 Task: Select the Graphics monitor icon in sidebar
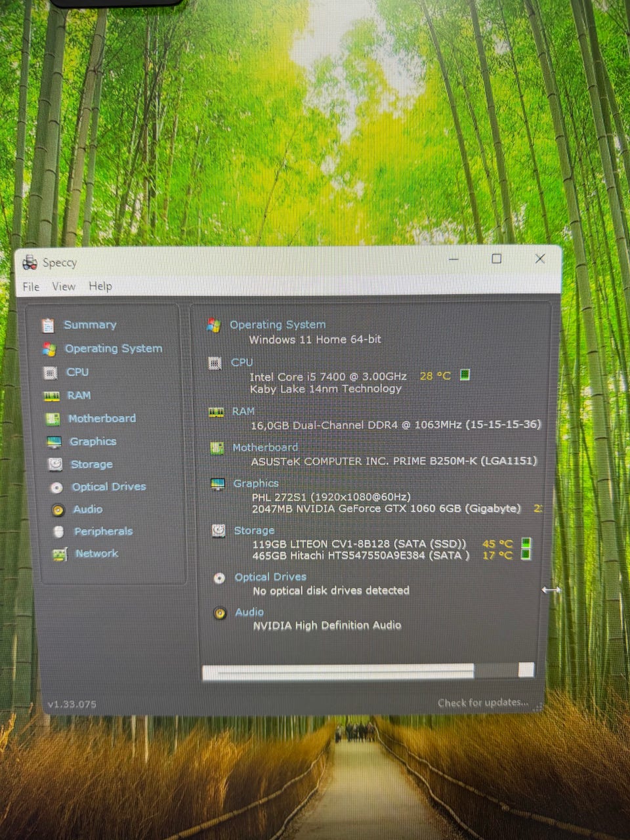(x=54, y=442)
